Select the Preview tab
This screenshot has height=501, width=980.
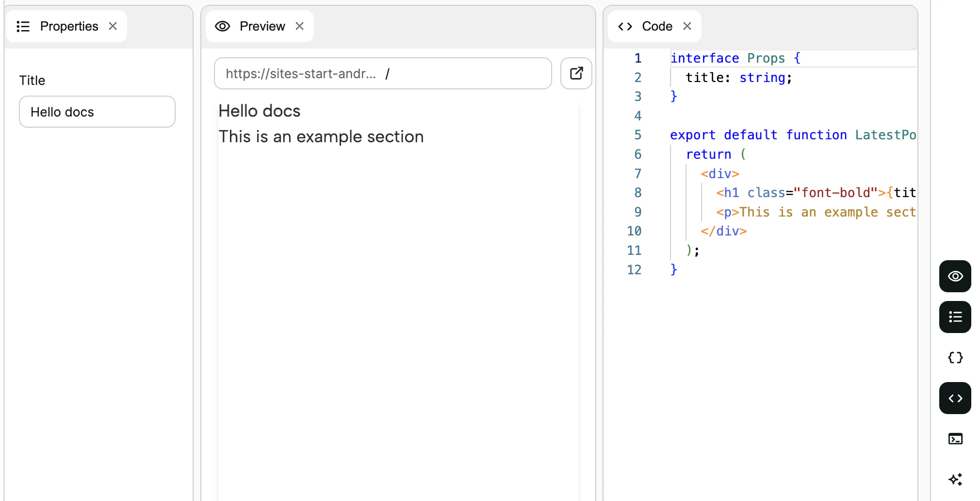pos(260,26)
